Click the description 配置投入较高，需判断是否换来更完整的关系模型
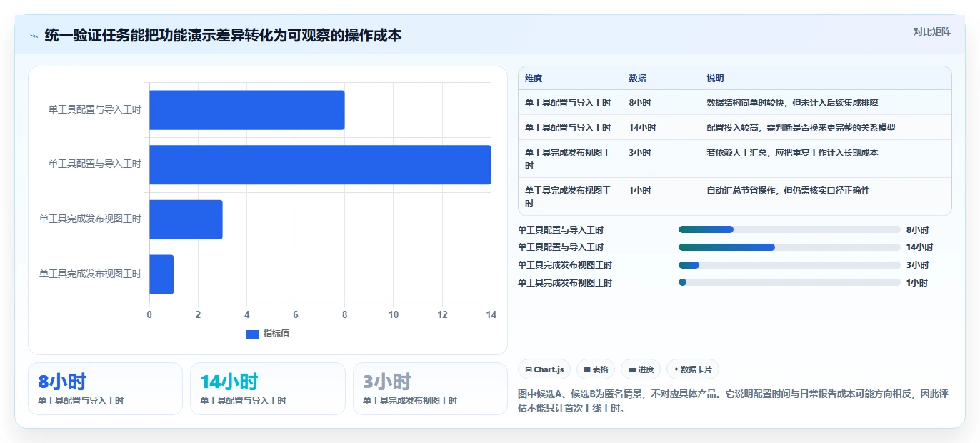 (x=801, y=128)
